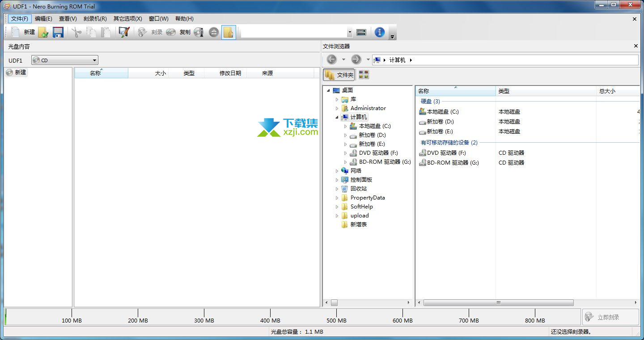644x340 pixels.
Task: Select 本地磁盘 (C:) in file list
Action: (443, 112)
